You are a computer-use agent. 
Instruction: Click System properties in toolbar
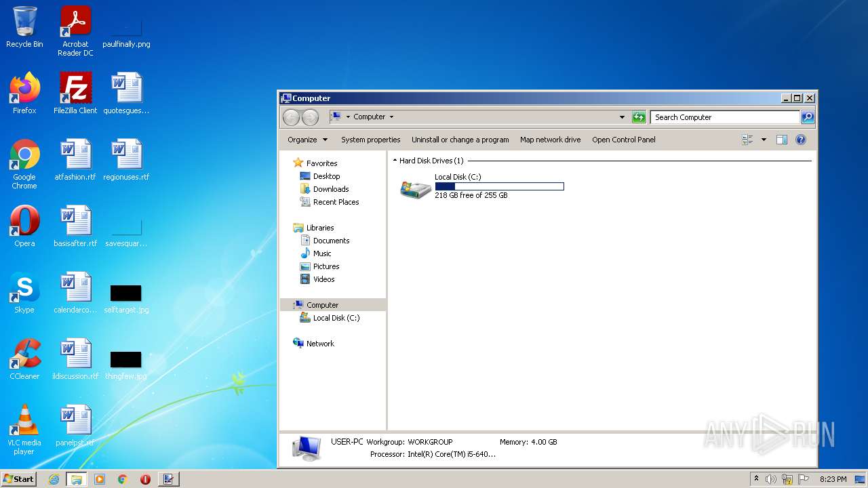pos(370,140)
